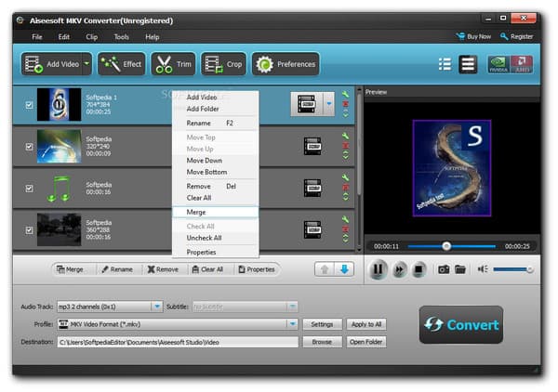The height and width of the screenshot is (392, 558).
Task: Open the Effect tool
Action: tap(121, 64)
